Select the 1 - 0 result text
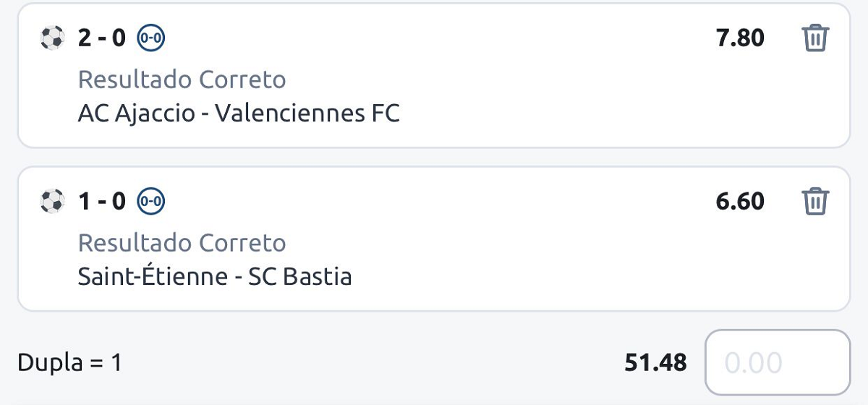Screen dimensions: 868x405 pos(102,201)
